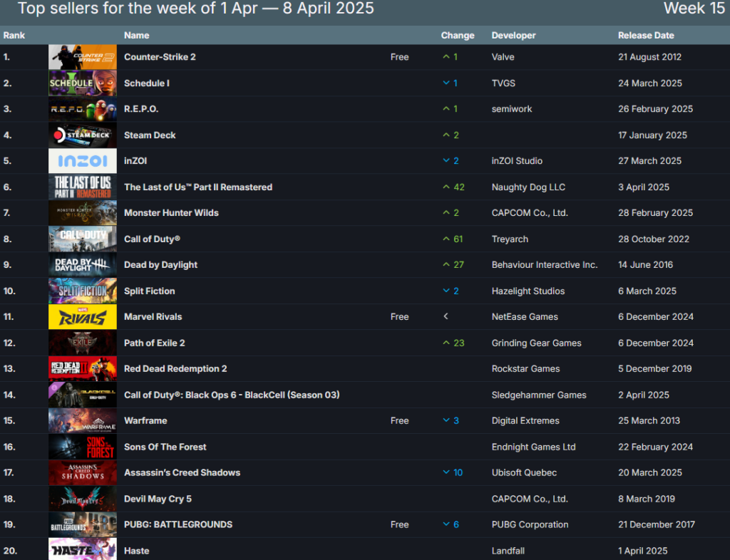
Task: Click the up 42 change for The Last of Us
Action: click(453, 187)
